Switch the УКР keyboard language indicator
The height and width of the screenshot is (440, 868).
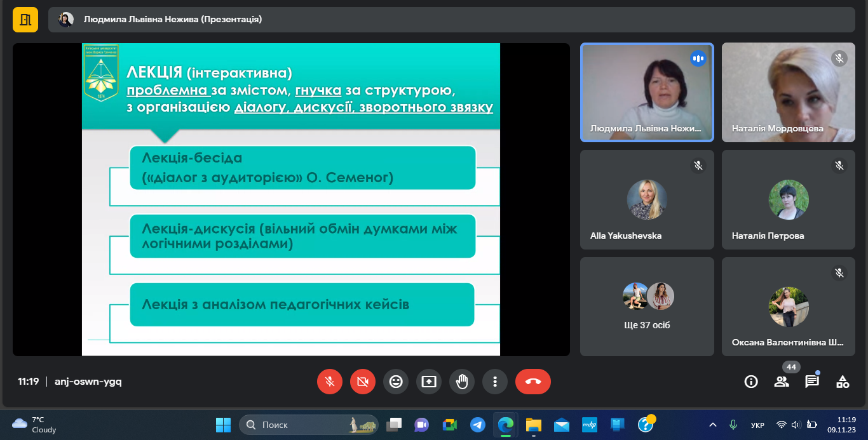click(757, 425)
